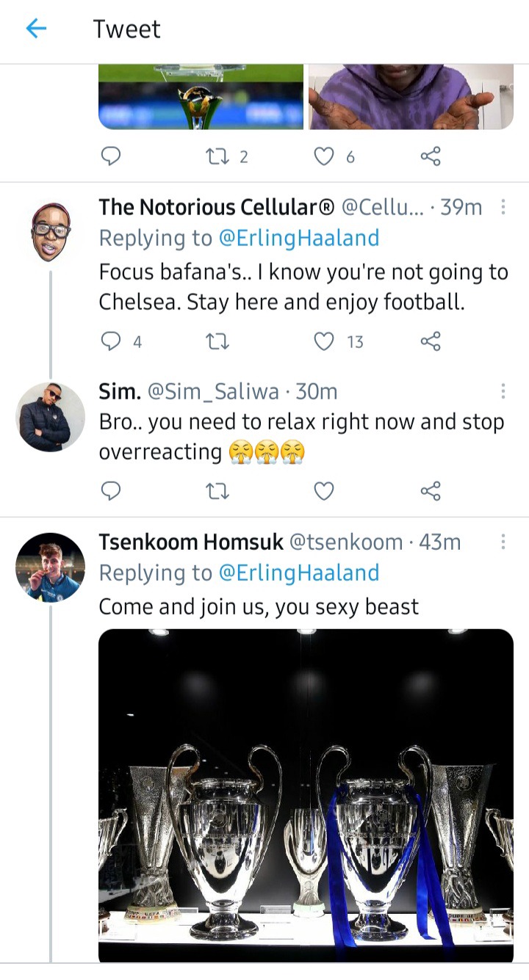View the trophies image in Tsenkoom's tweet
This screenshot has height=980, width=529.
(x=306, y=796)
